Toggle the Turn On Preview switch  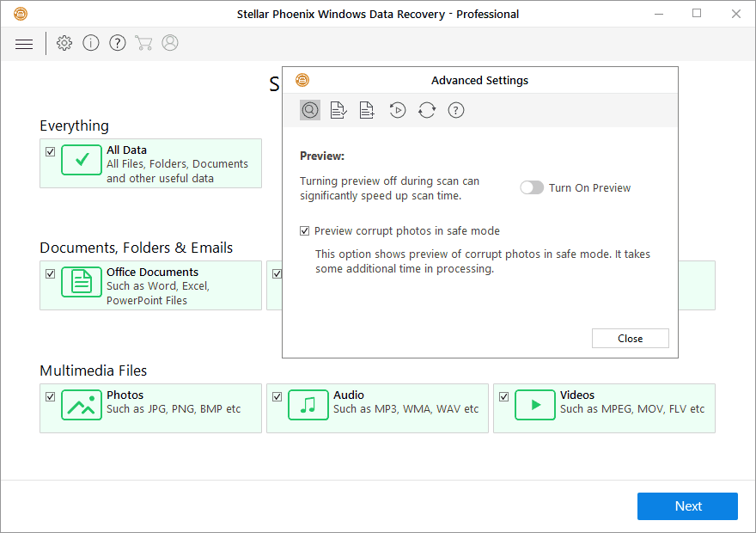pyautogui.click(x=532, y=187)
